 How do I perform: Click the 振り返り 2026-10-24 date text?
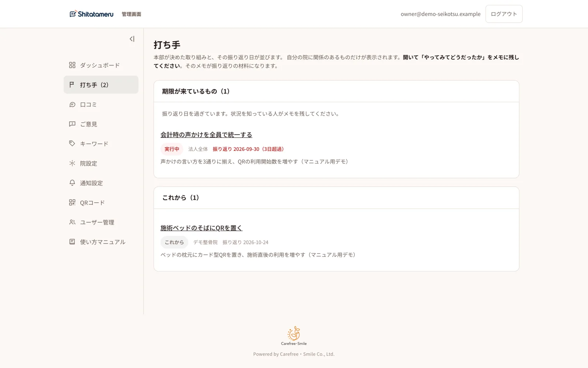245,242
